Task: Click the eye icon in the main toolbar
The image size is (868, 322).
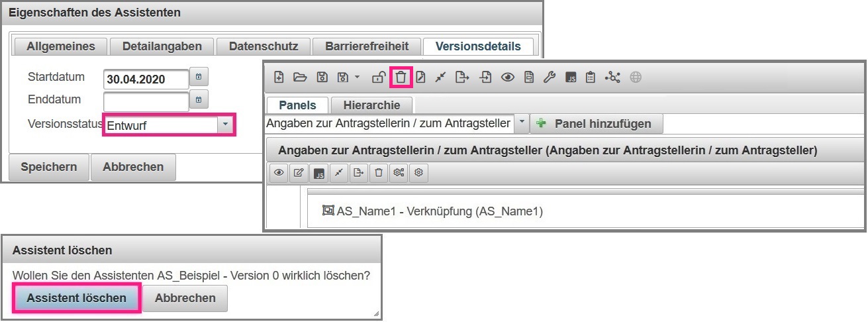Action: pyautogui.click(x=508, y=78)
